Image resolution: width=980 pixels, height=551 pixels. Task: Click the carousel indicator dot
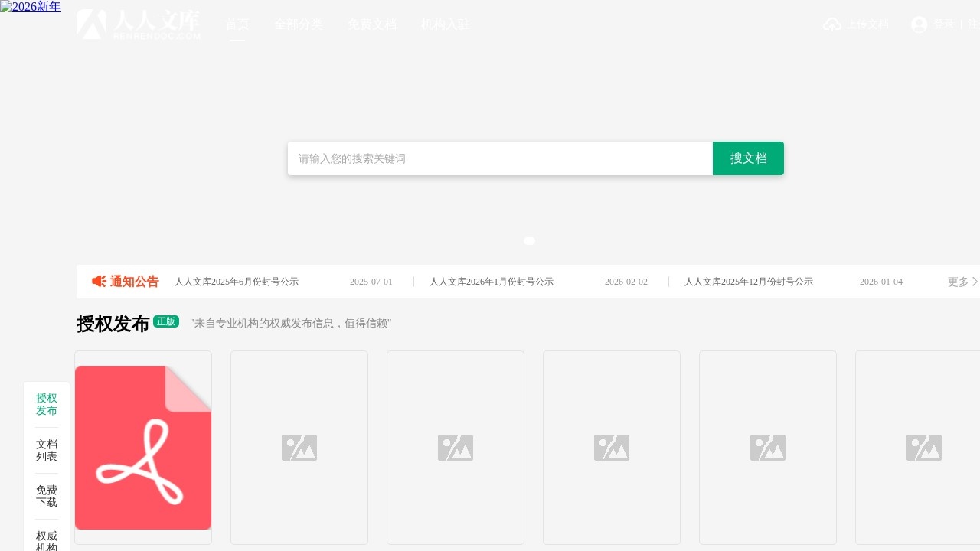coord(529,241)
